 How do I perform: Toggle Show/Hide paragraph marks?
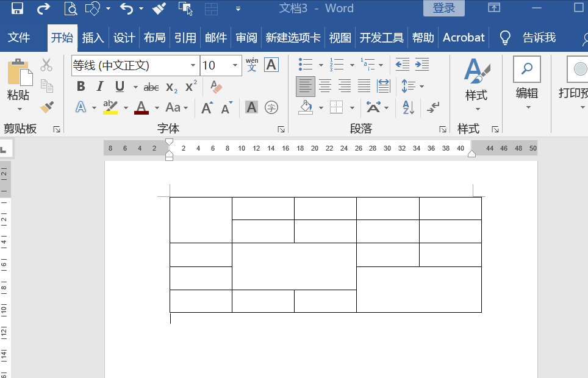tap(432, 108)
